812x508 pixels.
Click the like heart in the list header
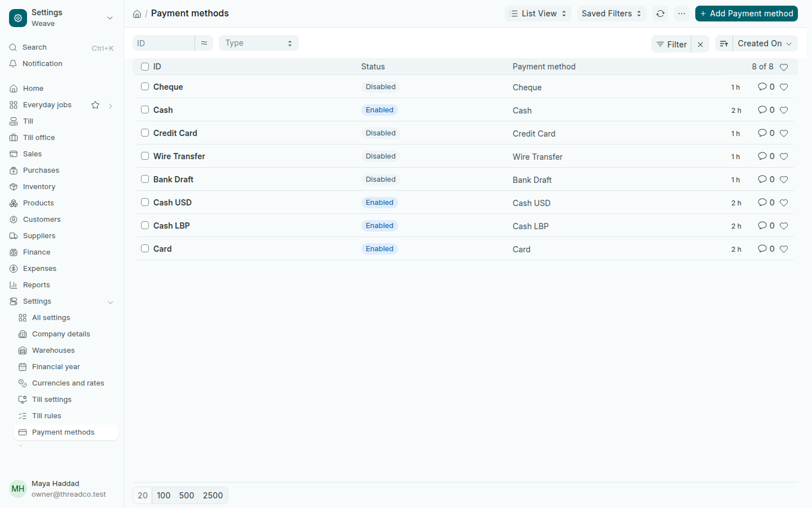784,67
